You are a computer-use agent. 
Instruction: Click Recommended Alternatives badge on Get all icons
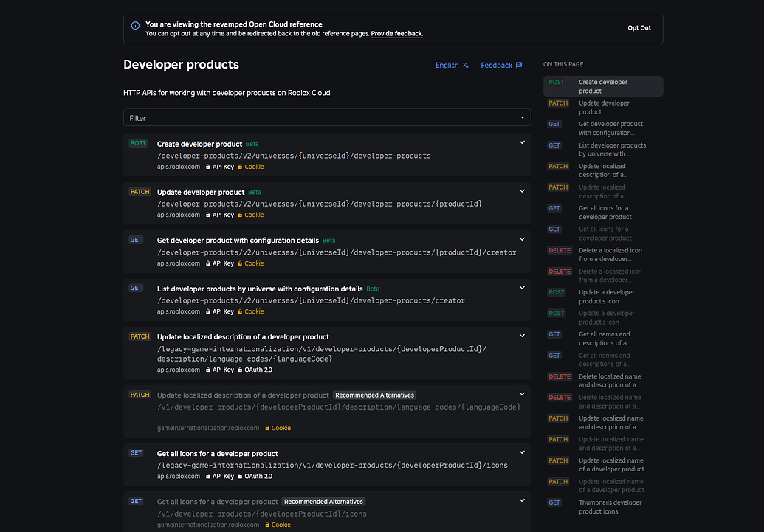323,502
